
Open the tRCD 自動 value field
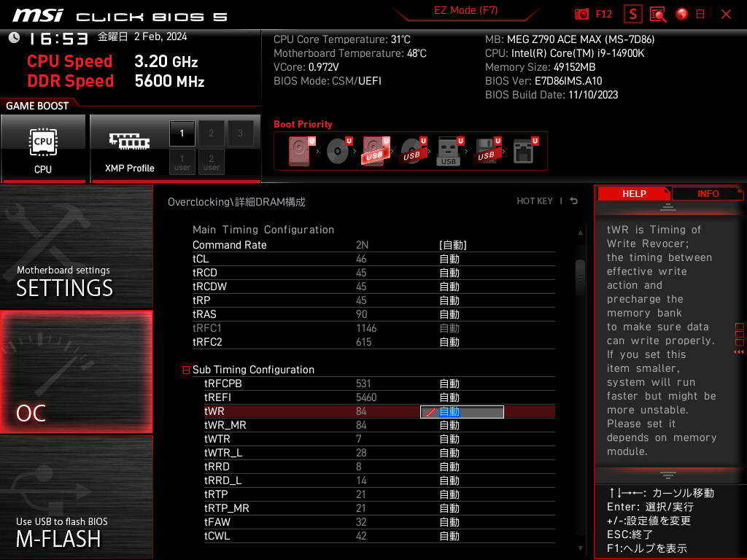449,273
